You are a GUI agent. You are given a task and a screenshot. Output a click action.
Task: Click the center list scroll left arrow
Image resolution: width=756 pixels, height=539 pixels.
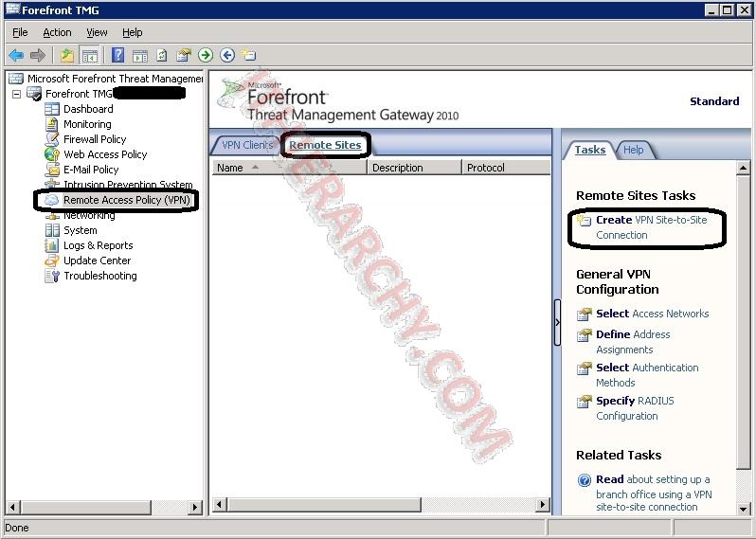click(220, 505)
